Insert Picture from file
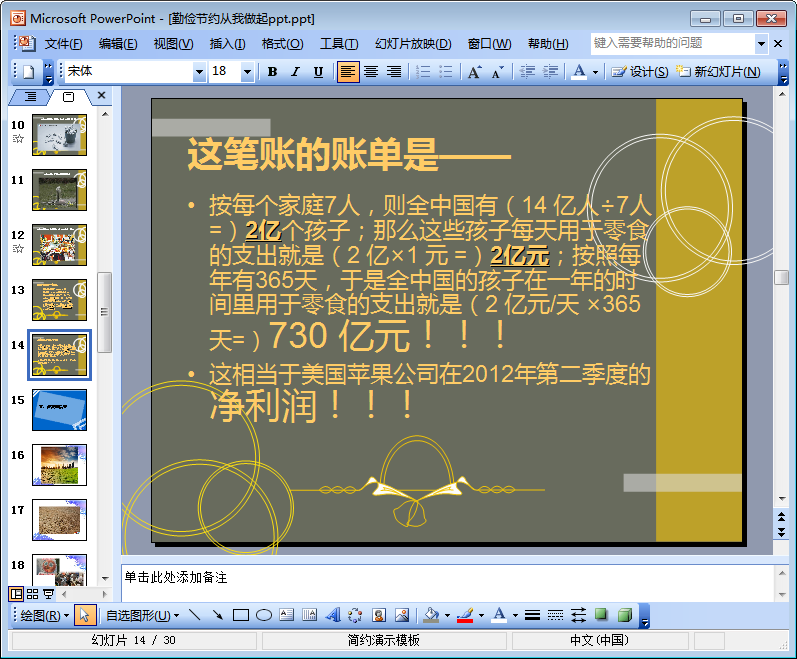 (x=402, y=616)
